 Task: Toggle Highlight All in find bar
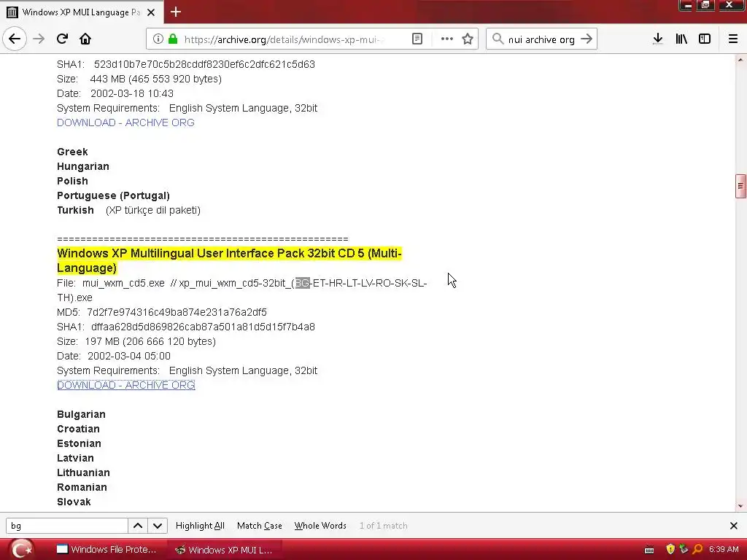coord(200,526)
